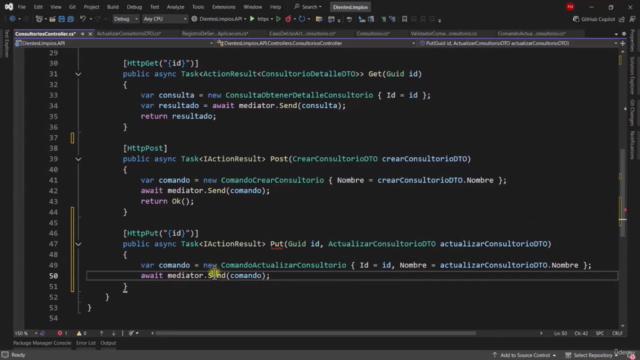Click the New Item toolbar icon
The image size is (640, 360).
click(x=39, y=19)
